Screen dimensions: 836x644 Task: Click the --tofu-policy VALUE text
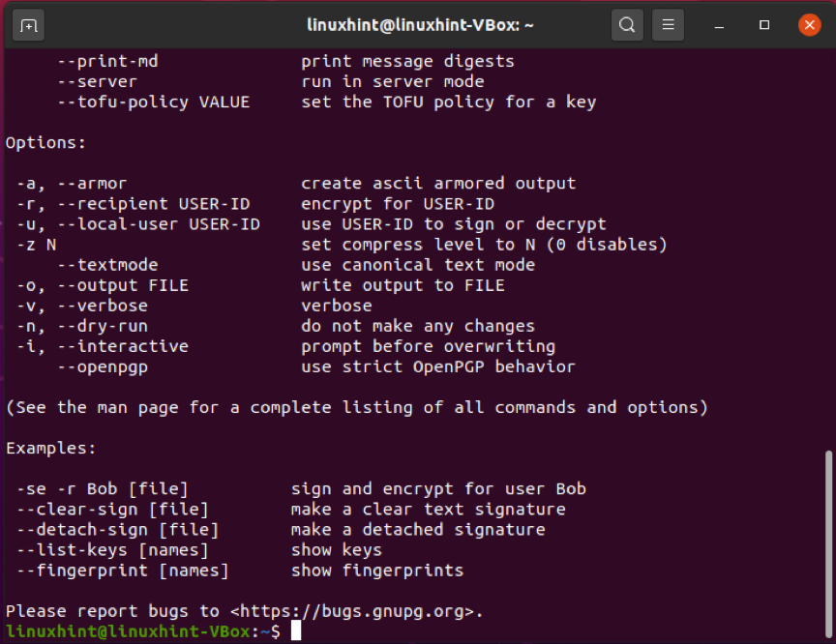click(154, 102)
